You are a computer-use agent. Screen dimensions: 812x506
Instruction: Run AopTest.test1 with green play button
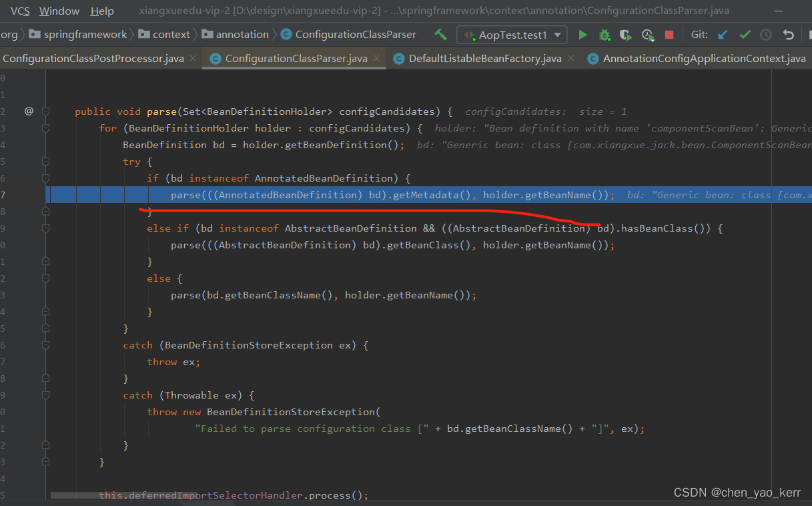tap(582, 35)
